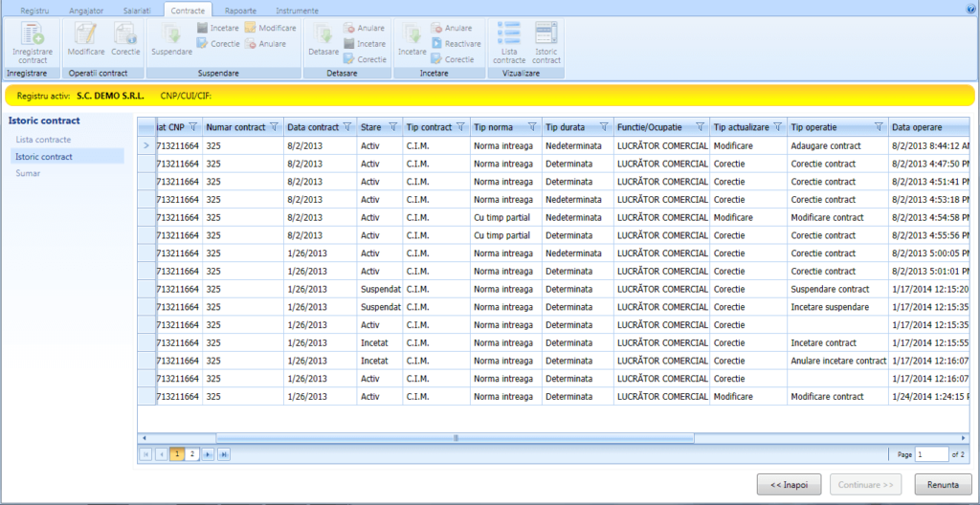Open filter for Tip actualizare column

pyautogui.click(x=777, y=127)
